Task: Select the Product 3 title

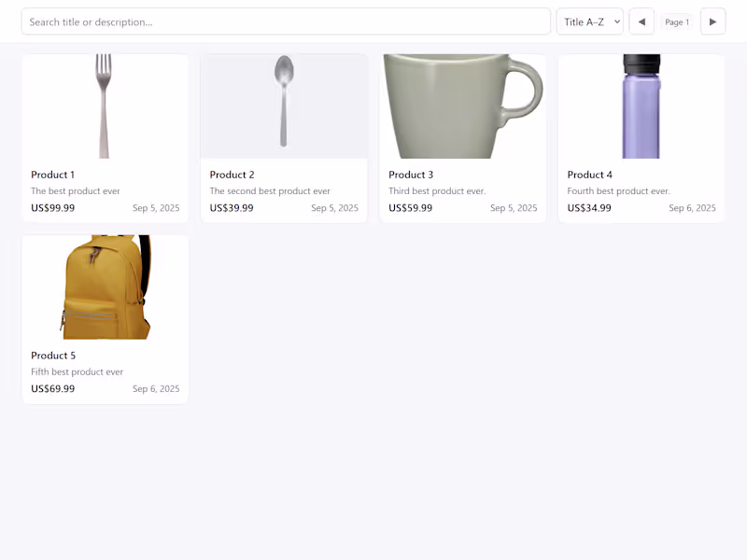Action: (x=411, y=175)
